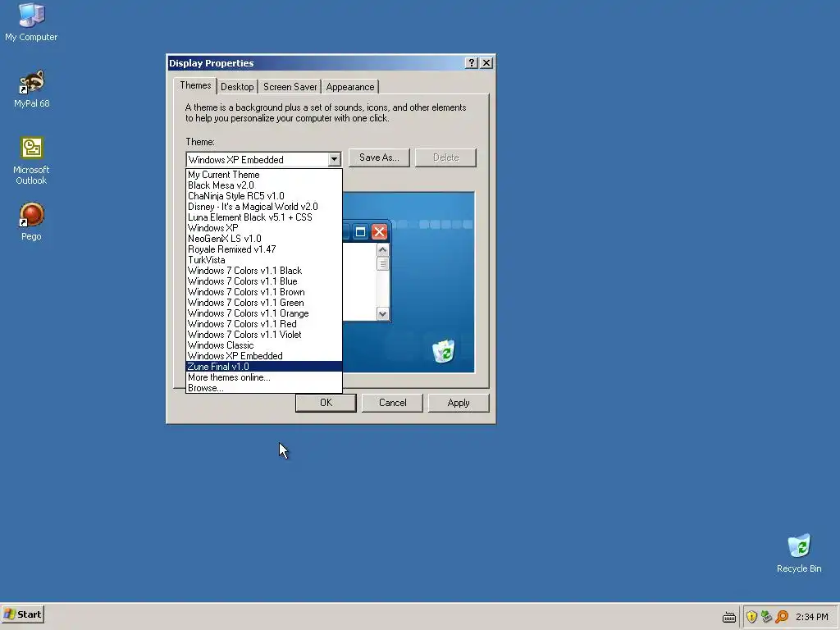The width and height of the screenshot is (840, 630).
Task: Pick Windows 7 Colors v1.1 Black
Action: coord(263,271)
